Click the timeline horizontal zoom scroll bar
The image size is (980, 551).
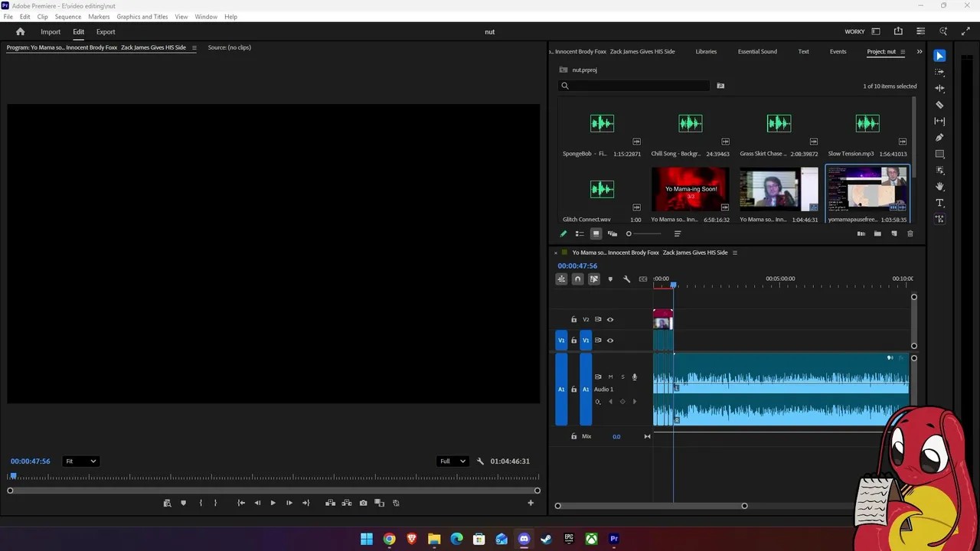(651, 506)
